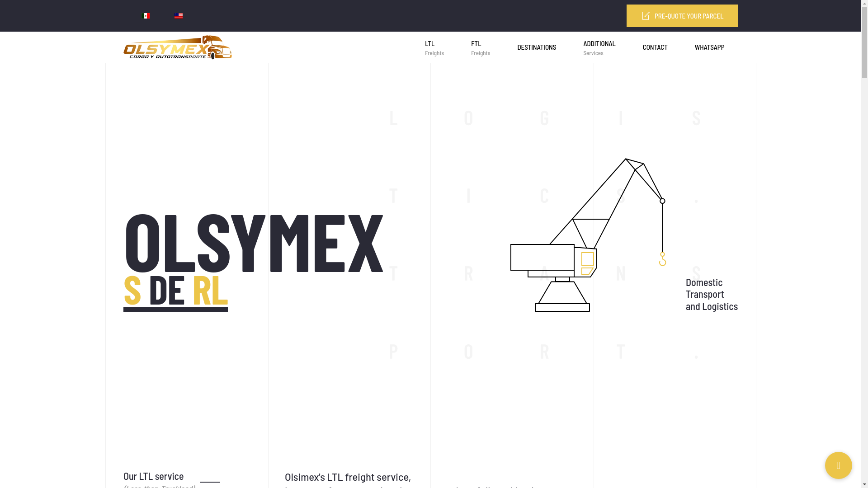This screenshot has width=868, height=488.
Task: Open the LTL Freights menu
Action: click(434, 47)
